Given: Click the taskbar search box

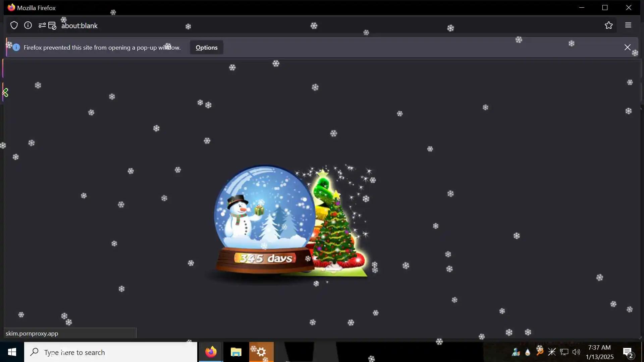Looking at the screenshot, I should (x=111, y=352).
